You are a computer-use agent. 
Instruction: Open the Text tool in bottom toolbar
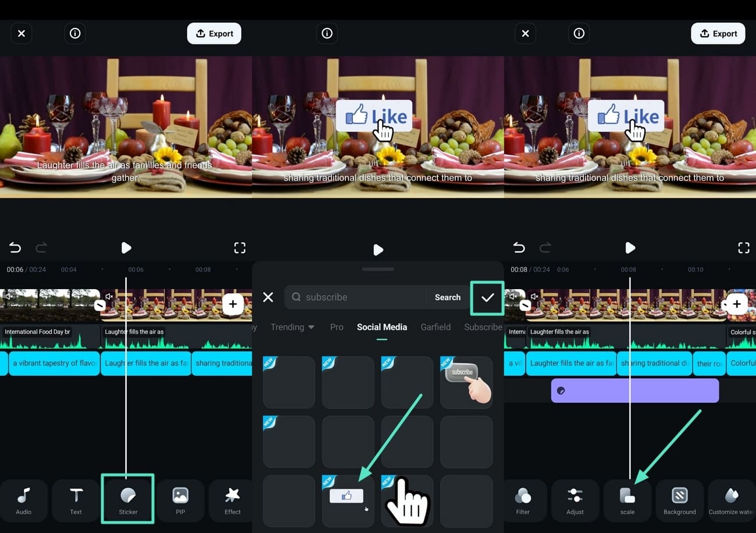76,501
